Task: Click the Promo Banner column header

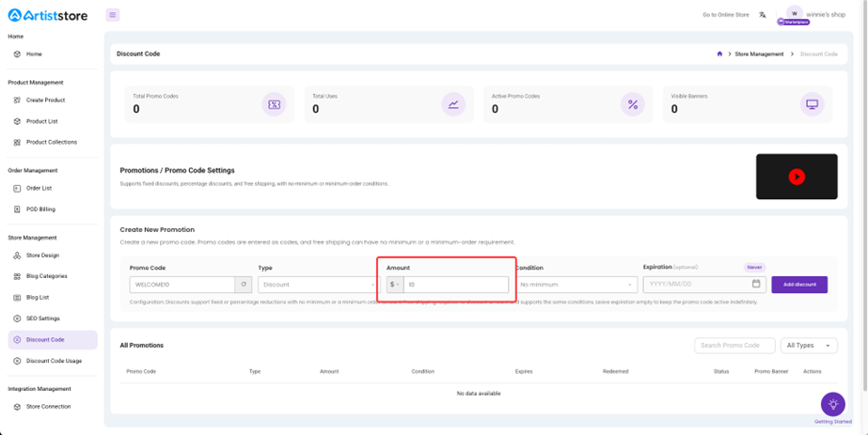Action: pyautogui.click(x=771, y=371)
